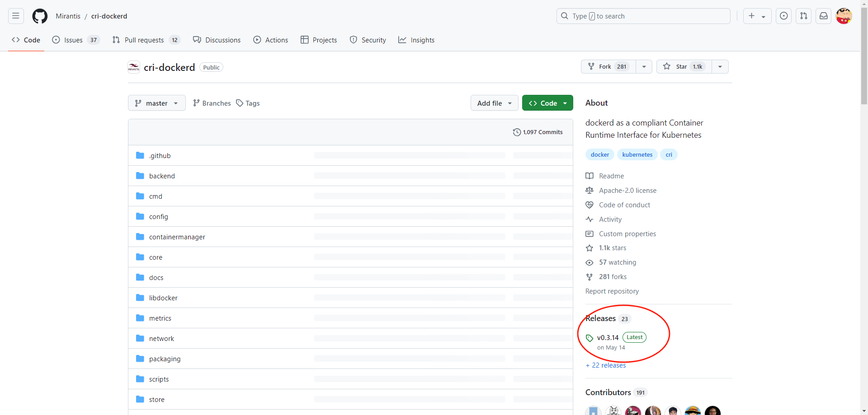Open the master branch selector
Image resolution: width=868 pixels, height=415 pixels.
tap(156, 103)
